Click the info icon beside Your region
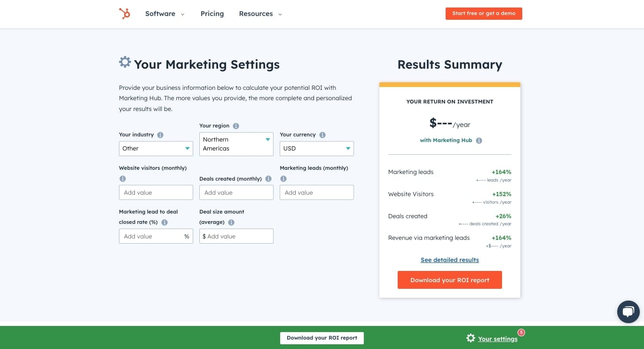 pyautogui.click(x=236, y=126)
